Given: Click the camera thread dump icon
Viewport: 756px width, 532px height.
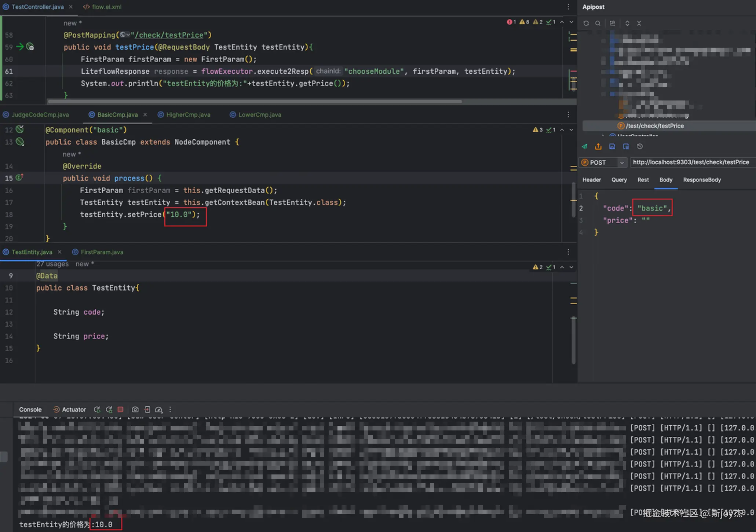Looking at the screenshot, I should [x=135, y=410].
